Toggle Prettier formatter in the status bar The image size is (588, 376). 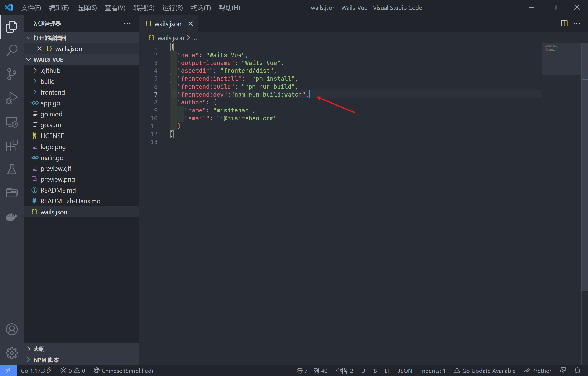click(538, 370)
